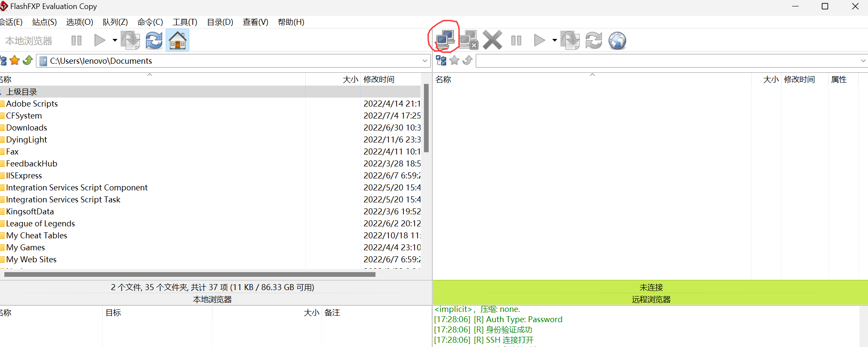Click the queue 目标 column header
Image resolution: width=868 pixels, height=347 pixels.
point(157,313)
